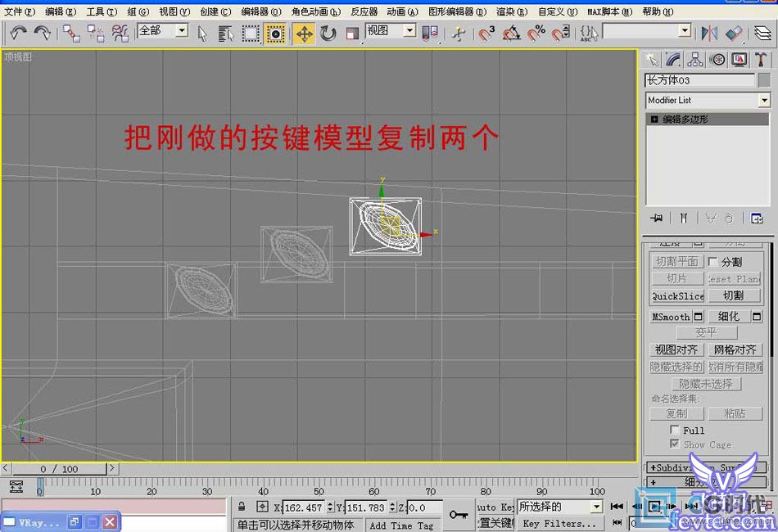Open 细化 settings box
Viewport: 778px width, 532px height.
tap(757, 317)
